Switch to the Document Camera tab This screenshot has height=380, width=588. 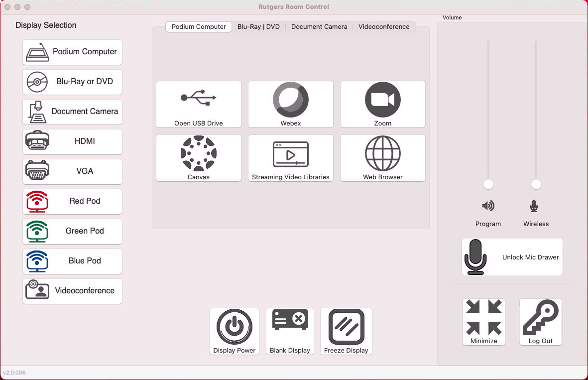tap(319, 27)
